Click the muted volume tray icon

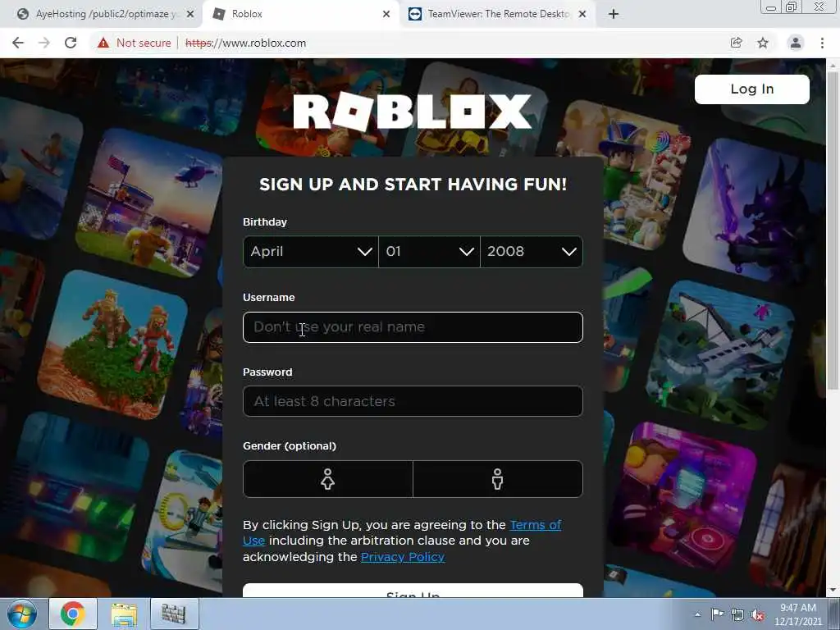pos(757,614)
